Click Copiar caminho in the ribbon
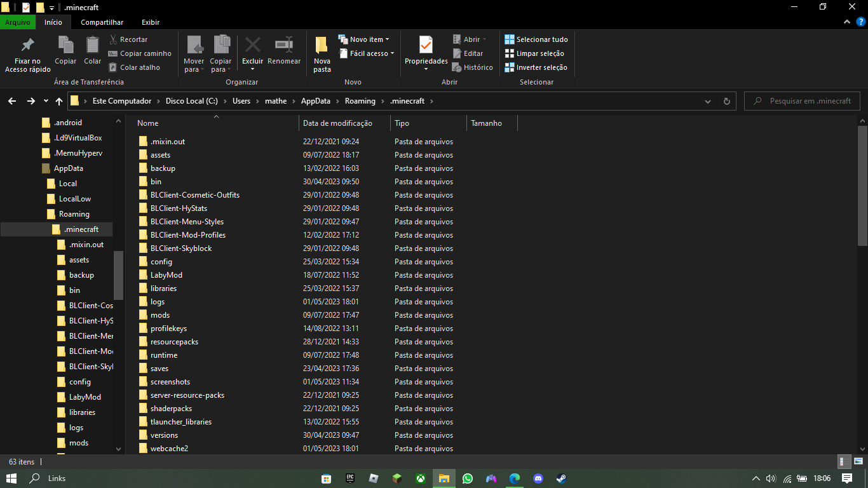Screen dimensions: 868x488 pos(140,53)
